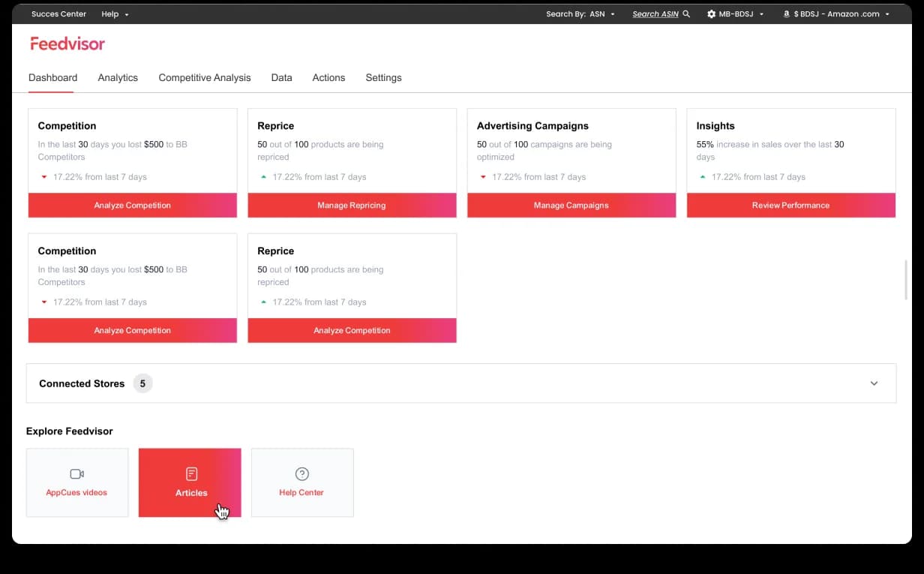Click the 17.22% trend in Advertising Campaigns card
The width and height of the screenshot is (924, 574).
point(532,177)
